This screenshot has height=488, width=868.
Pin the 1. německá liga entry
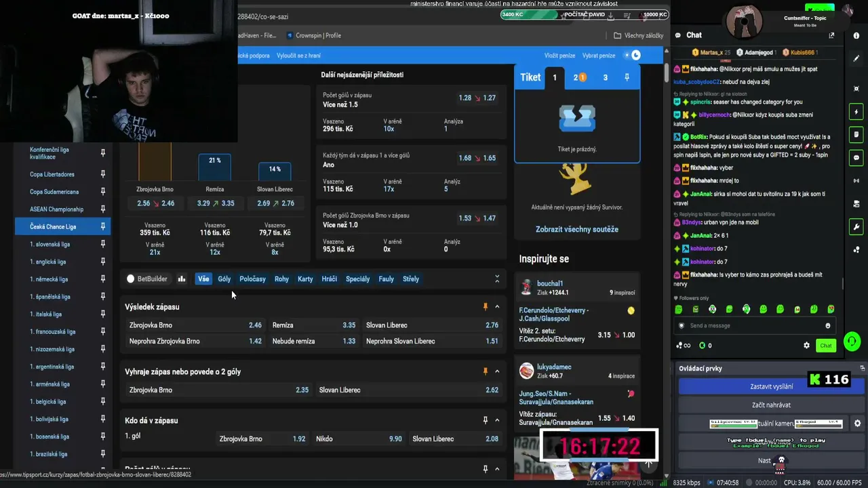pyautogui.click(x=103, y=279)
